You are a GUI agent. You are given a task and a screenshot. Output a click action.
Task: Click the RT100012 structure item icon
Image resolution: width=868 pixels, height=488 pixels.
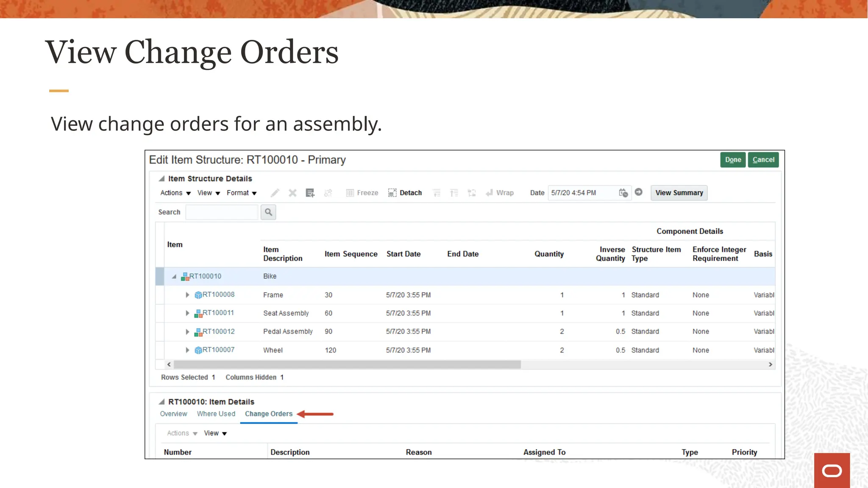(198, 332)
